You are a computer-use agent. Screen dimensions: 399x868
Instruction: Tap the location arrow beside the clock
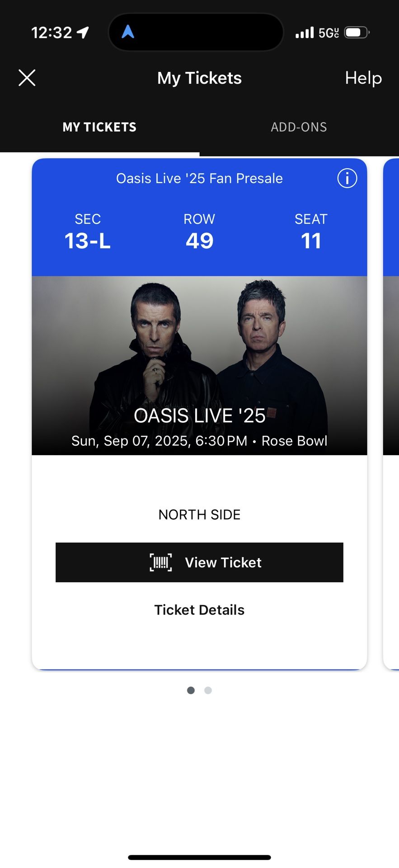[x=83, y=32]
